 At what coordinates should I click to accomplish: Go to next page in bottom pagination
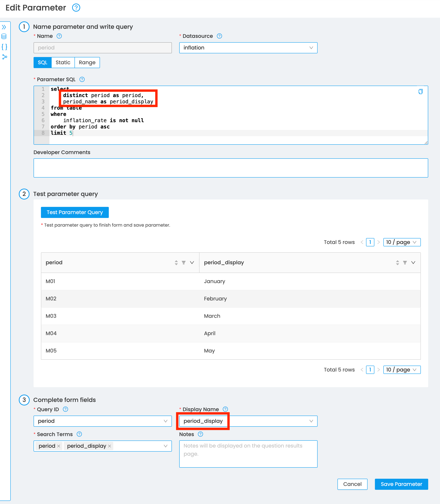point(379,370)
